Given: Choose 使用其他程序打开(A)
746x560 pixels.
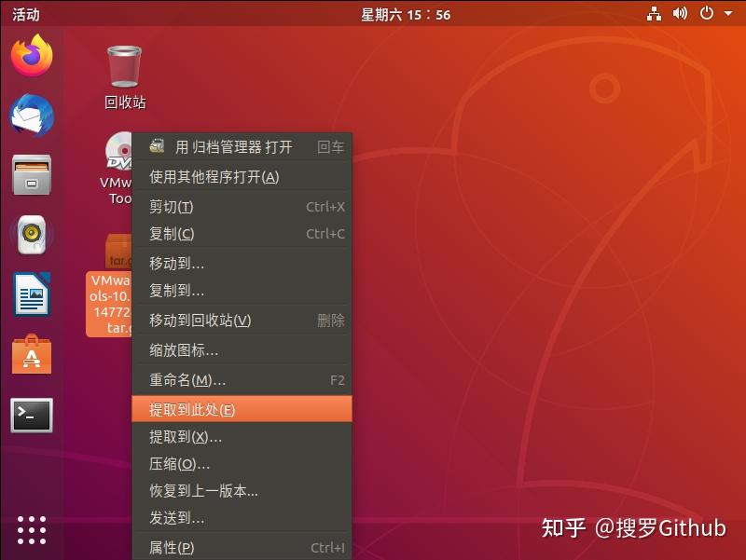Looking at the screenshot, I should pyautogui.click(x=242, y=177).
